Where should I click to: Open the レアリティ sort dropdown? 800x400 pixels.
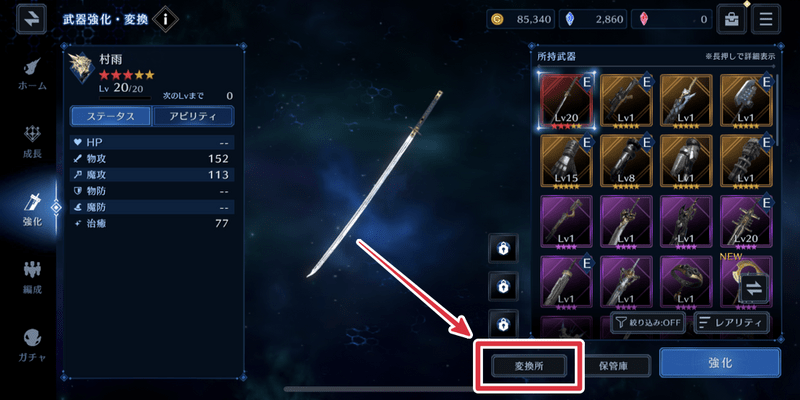coord(731,323)
